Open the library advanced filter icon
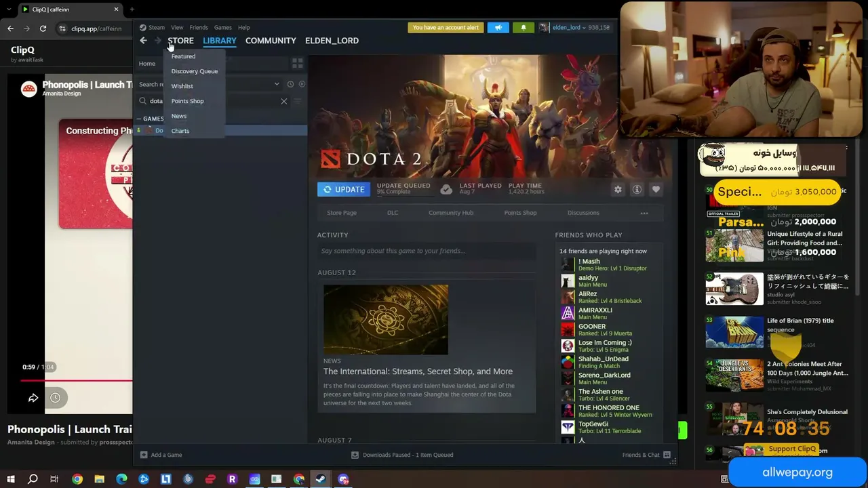Image resolution: width=868 pixels, height=488 pixels. coord(297,101)
